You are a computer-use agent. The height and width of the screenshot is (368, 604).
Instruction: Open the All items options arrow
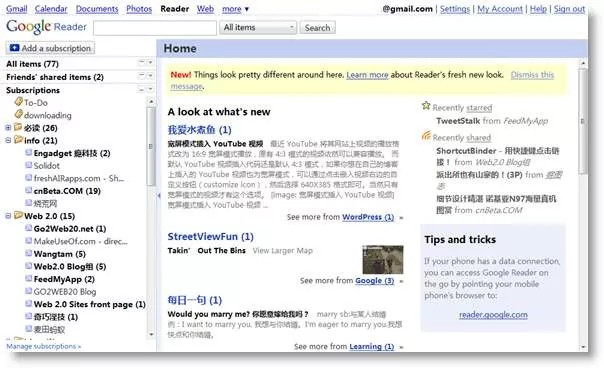[150, 62]
